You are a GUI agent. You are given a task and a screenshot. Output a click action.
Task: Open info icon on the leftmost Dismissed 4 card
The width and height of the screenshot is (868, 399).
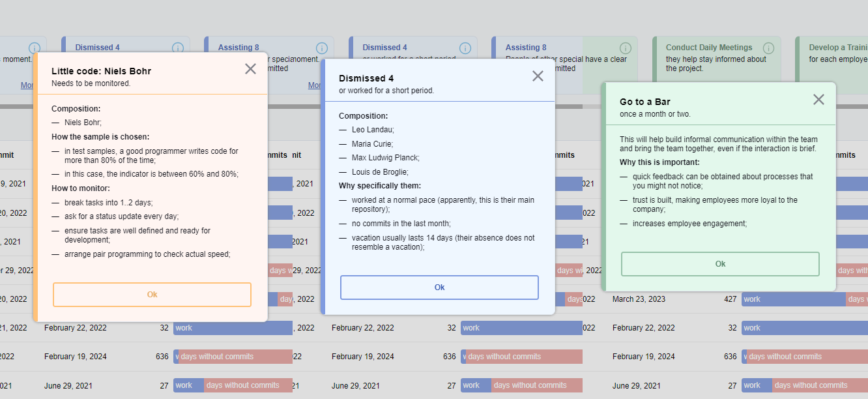(178, 48)
